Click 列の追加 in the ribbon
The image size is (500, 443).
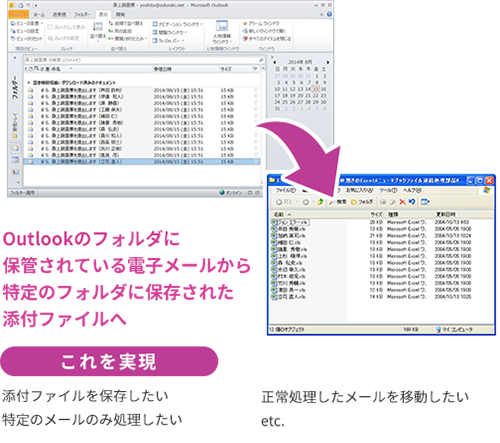120,31
